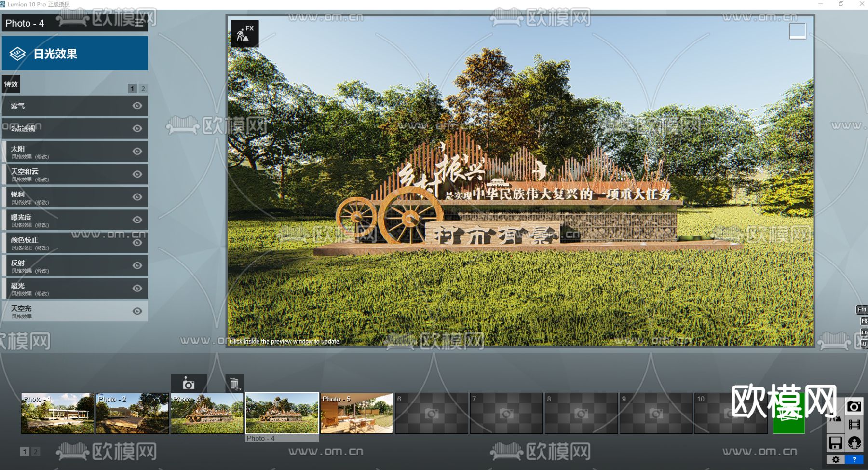The height and width of the screenshot is (470, 868).
Task: Select the 超光 effect row
Action: tap(75, 288)
